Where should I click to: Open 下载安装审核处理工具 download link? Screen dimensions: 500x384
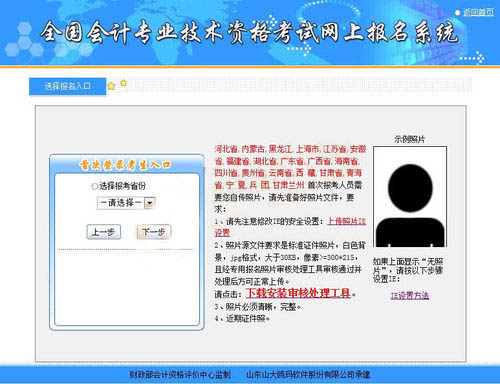tap(298, 293)
